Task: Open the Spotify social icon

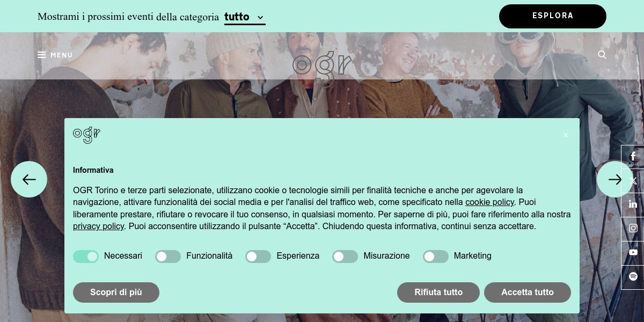Action: tap(633, 276)
